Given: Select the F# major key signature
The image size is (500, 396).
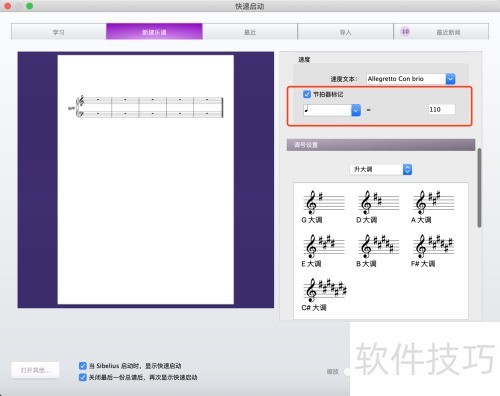Looking at the screenshot, I should coord(433,251).
